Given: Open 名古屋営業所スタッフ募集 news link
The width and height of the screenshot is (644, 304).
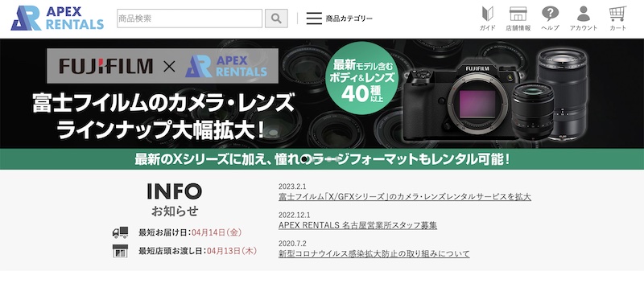Looking at the screenshot, I should coord(357,225).
